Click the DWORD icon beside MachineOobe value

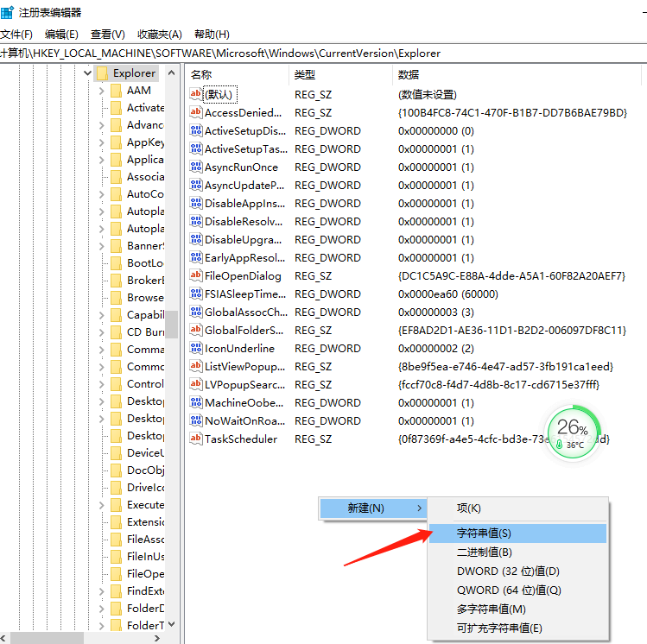tap(195, 403)
